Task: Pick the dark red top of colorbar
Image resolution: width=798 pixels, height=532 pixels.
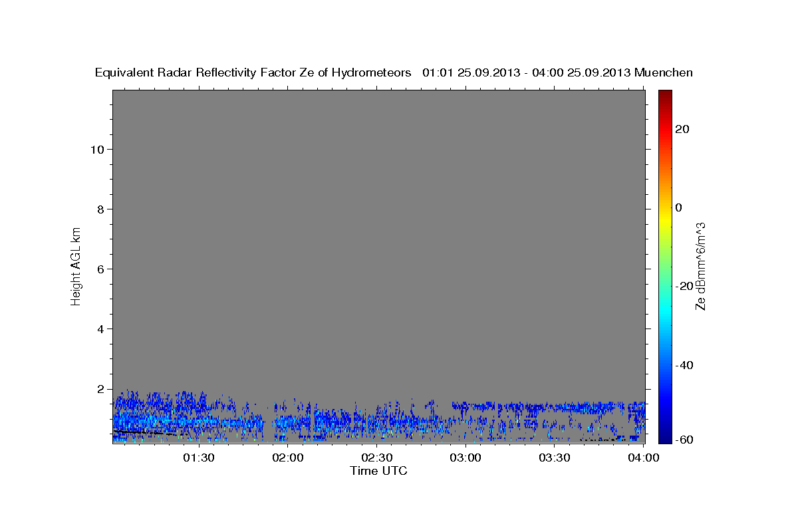Action: 665,94
